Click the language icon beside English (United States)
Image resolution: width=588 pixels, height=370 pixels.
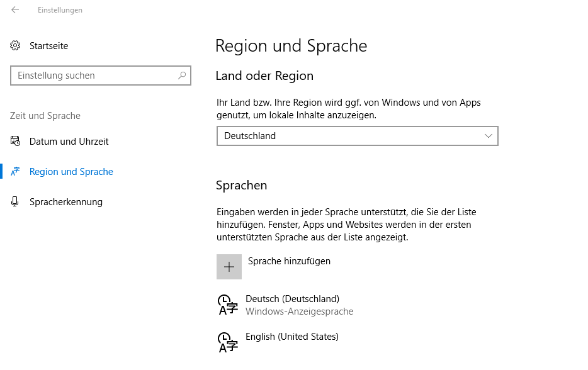click(x=228, y=342)
